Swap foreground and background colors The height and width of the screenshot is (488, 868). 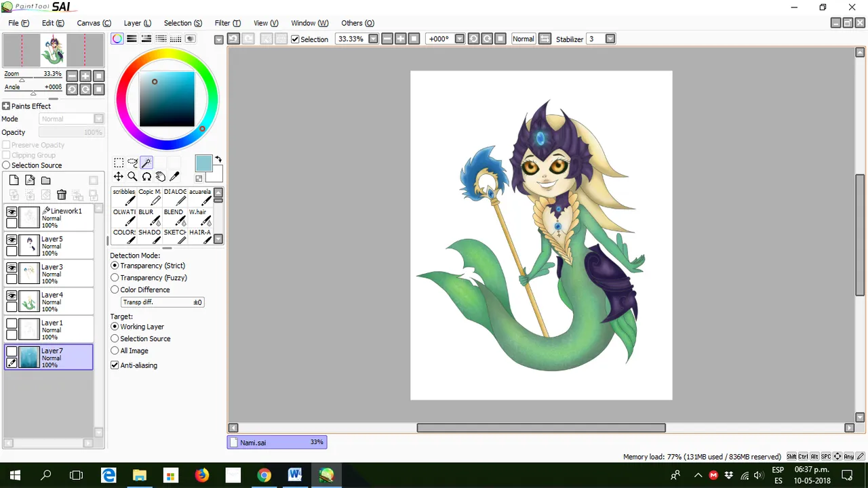point(218,159)
